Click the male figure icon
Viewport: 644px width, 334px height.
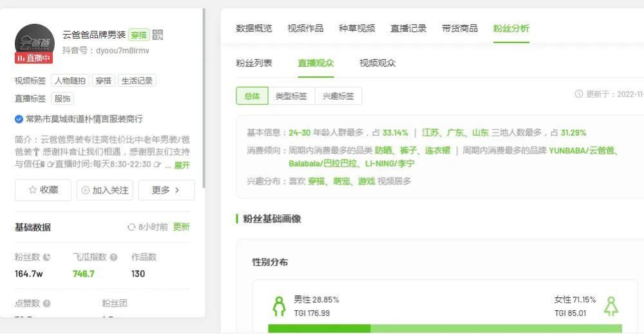[x=279, y=306]
